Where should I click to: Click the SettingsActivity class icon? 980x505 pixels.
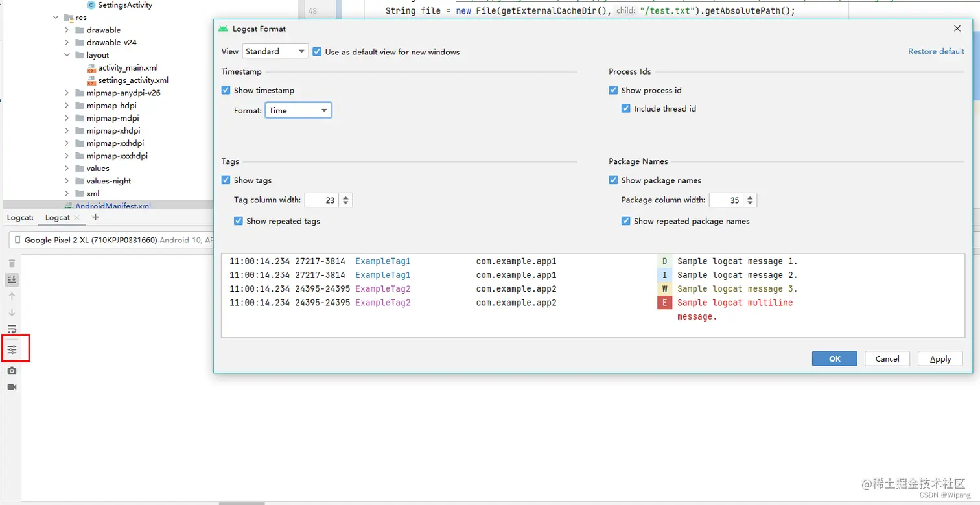click(91, 5)
